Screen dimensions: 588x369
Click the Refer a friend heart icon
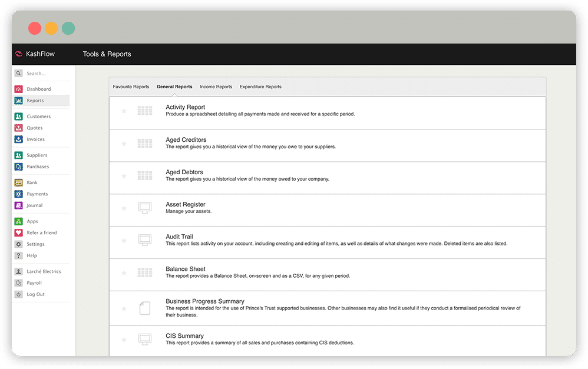19,232
